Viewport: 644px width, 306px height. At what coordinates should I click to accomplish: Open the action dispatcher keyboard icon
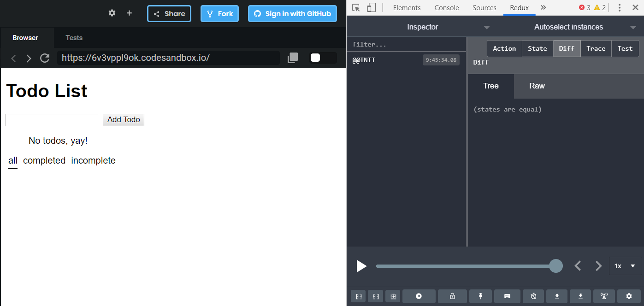508,296
